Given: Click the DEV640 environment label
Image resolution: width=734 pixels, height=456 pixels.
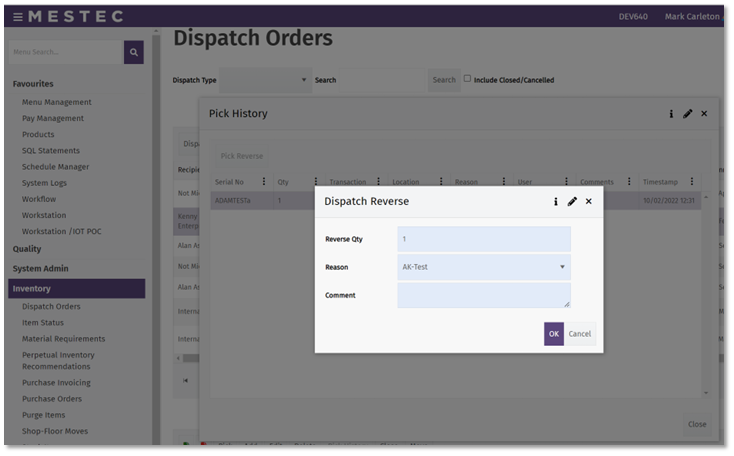Looking at the screenshot, I should [633, 17].
